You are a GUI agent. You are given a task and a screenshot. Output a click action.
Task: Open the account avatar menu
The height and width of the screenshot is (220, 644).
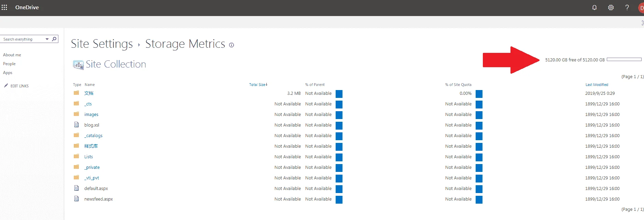(x=641, y=8)
